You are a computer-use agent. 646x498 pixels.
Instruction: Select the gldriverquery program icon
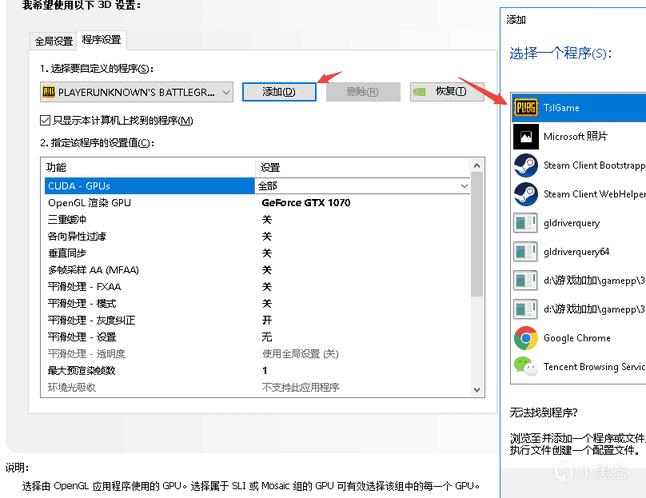pos(525,223)
